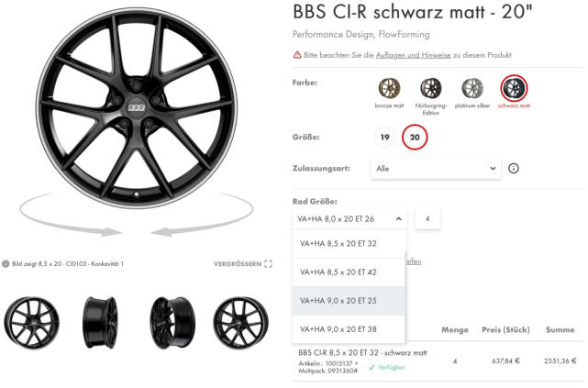The image size is (588, 388).
Task: Choose Nürburgring-Edition wheel color
Action: point(430,89)
